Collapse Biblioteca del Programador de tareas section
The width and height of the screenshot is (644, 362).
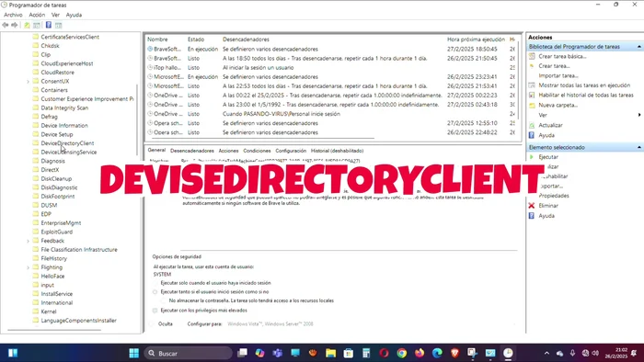tap(639, 47)
